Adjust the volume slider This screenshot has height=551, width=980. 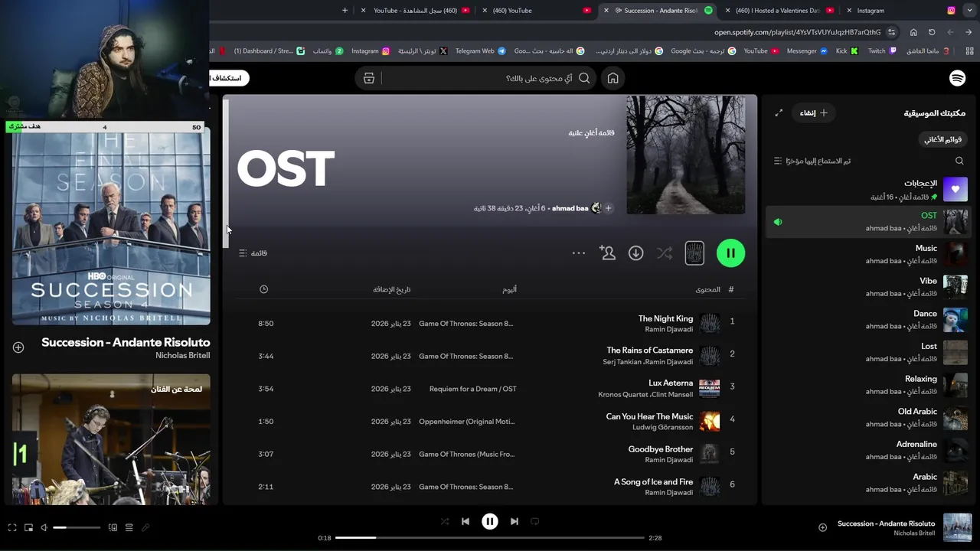pos(77,527)
